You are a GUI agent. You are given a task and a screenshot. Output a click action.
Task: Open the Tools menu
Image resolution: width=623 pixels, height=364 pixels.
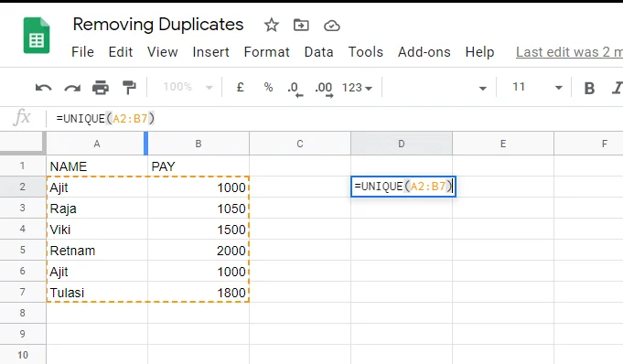pyautogui.click(x=366, y=52)
